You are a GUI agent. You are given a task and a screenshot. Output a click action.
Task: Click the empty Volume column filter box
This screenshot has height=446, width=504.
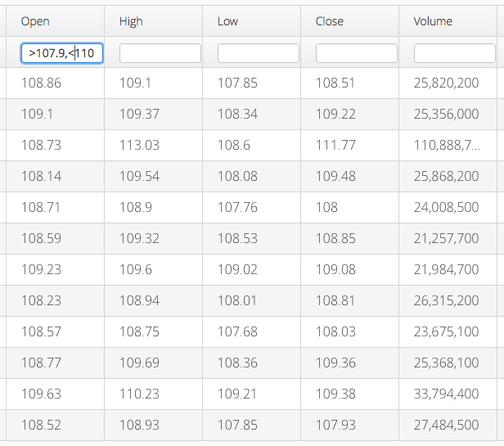pyautogui.click(x=455, y=53)
